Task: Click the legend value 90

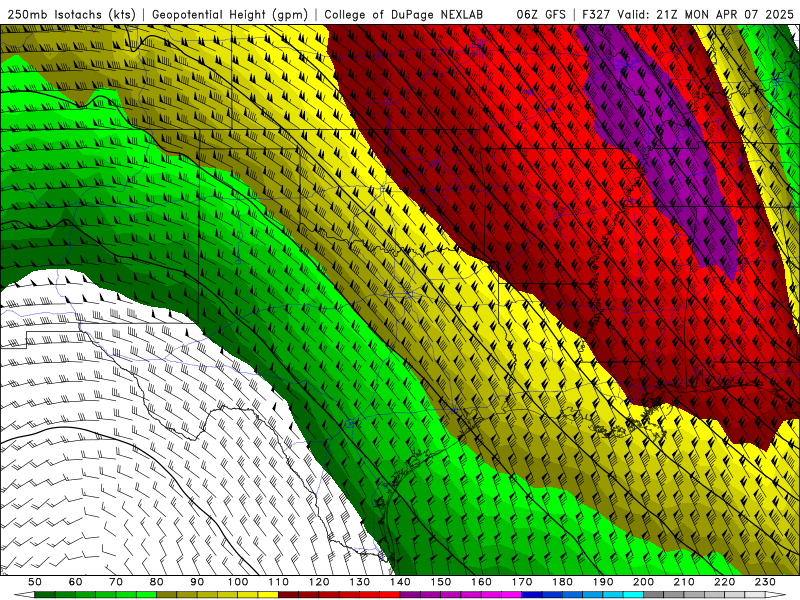Action: click(x=197, y=582)
